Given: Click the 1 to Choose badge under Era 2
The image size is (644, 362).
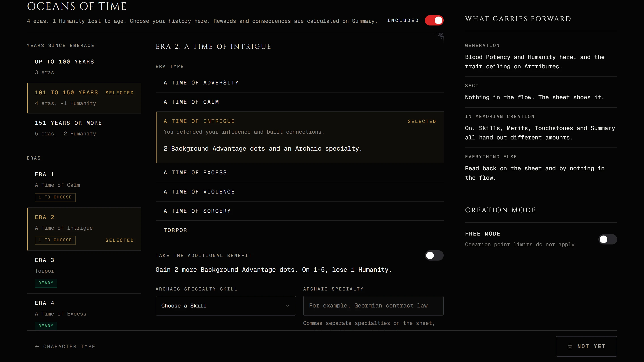Looking at the screenshot, I should [x=55, y=240].
